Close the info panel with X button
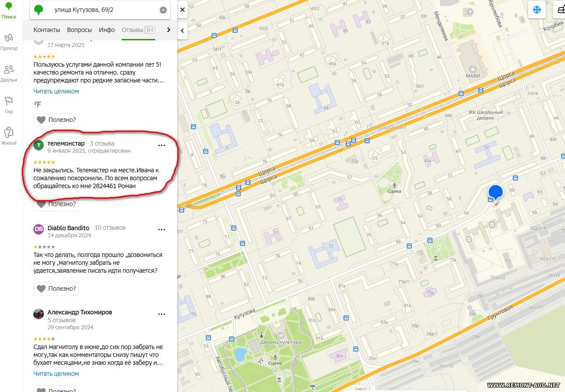565x392 pixels. point(182,10)
